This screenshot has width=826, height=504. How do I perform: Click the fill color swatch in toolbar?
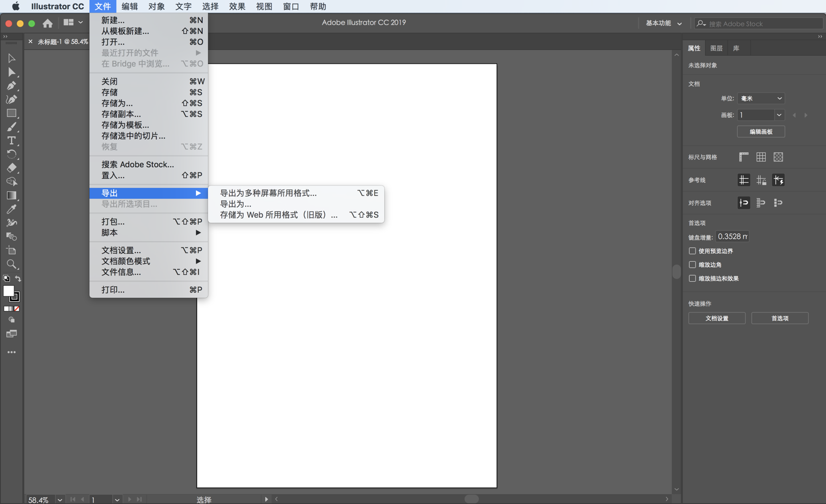tap(9, 292)
